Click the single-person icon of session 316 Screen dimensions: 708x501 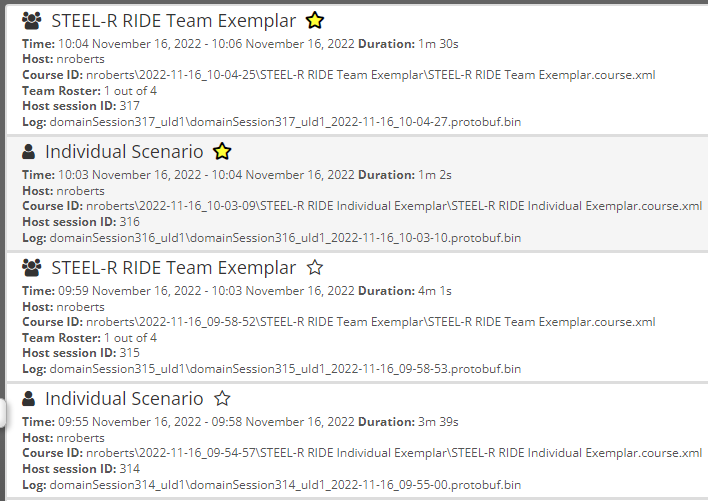(x=28, y=151)
